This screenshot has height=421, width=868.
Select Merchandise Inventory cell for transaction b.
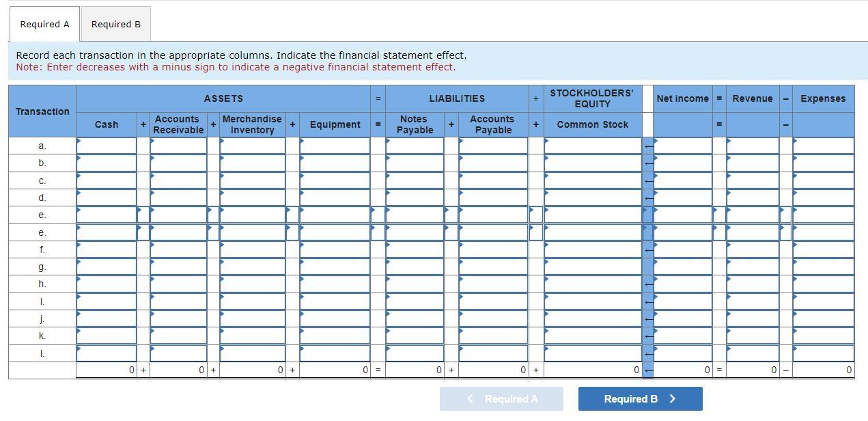pyautogui.click(x=253, y=163)
